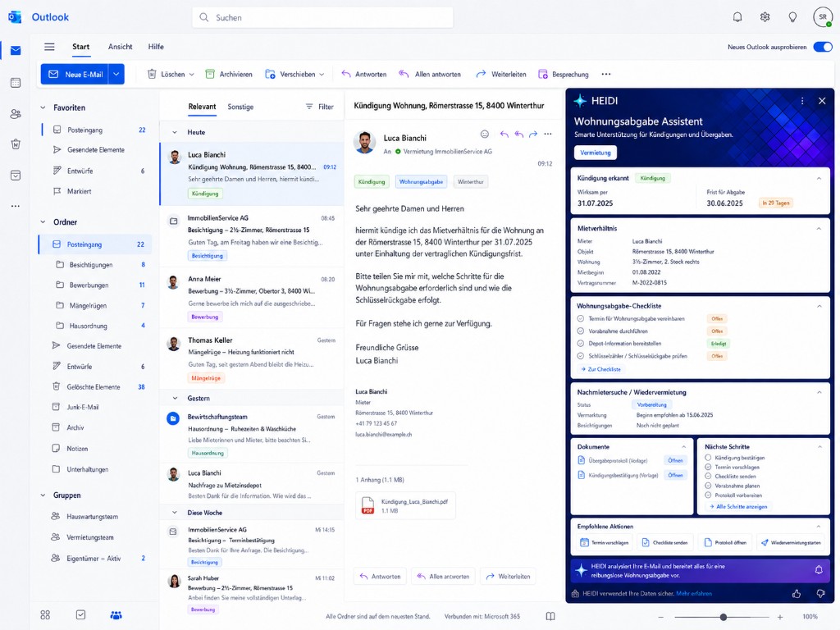Mark Vorabnahme planen step done
Viewport: 840px width, 630px height.
[708, 486]
